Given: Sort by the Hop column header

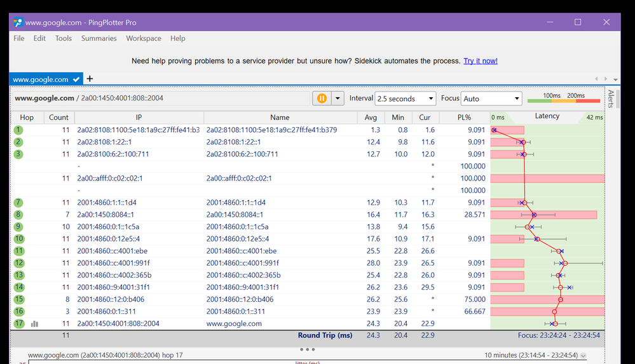Looking at the screenshot, I should coord(27,118).
